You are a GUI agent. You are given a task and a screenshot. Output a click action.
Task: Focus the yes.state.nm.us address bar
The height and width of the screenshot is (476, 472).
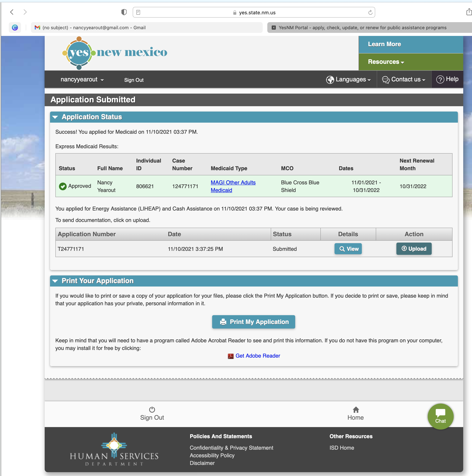pos(254,12)
